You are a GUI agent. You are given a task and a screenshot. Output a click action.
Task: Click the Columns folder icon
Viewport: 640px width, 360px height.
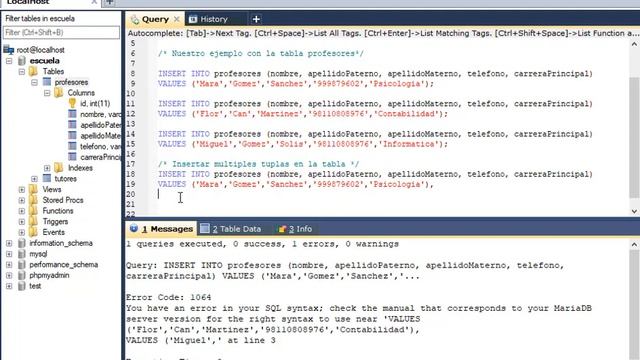[59, 93]
